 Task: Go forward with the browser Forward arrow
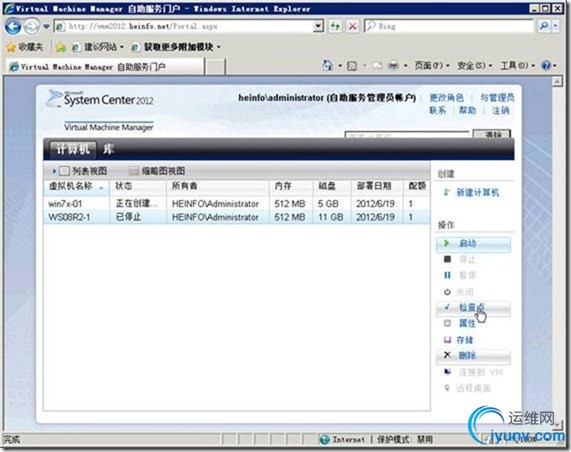coord(32,26)
